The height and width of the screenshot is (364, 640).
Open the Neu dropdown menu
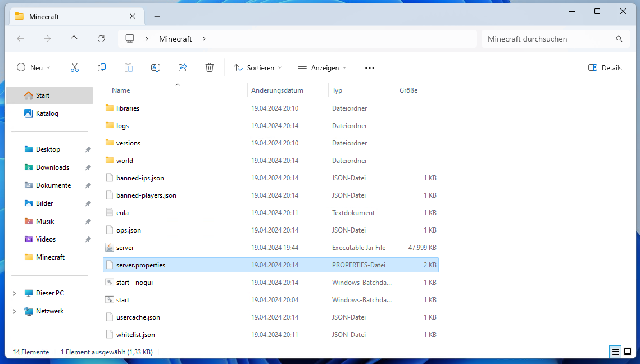click(x=34, y=68)
